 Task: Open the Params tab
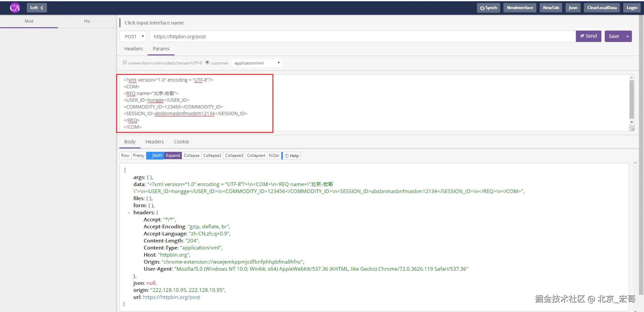coord(161,49)
